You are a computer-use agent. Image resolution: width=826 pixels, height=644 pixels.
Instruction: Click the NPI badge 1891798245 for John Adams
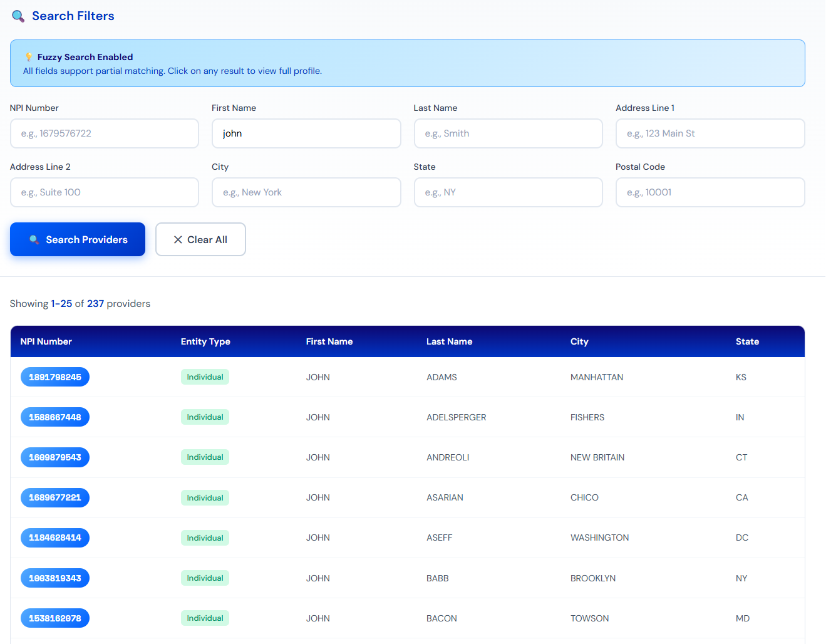pyautogui.click(x=55, y=377)
